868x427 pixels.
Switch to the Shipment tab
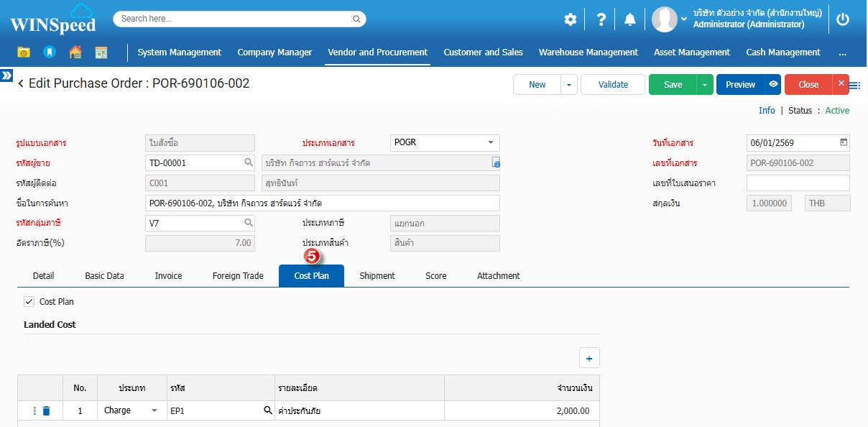[377, 276]
